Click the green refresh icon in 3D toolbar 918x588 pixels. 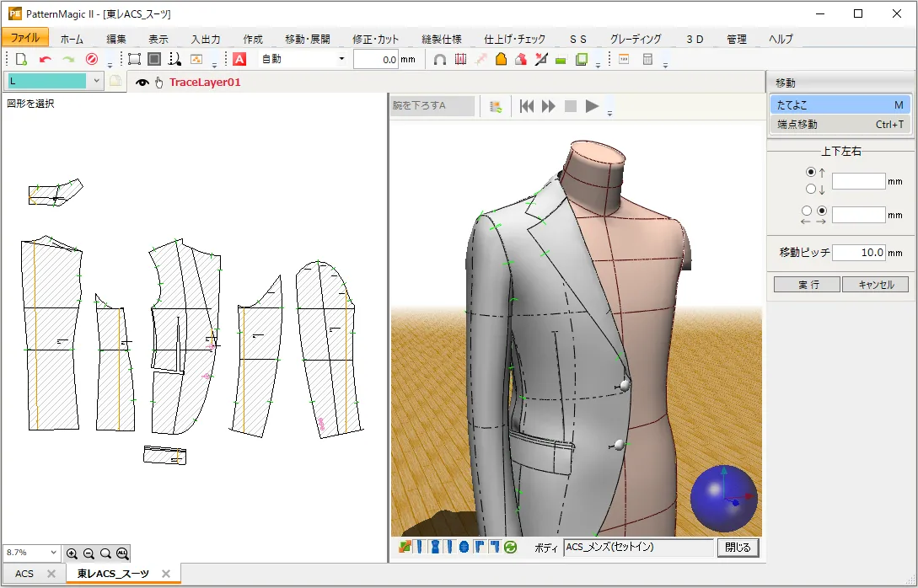tap(510, 548)
